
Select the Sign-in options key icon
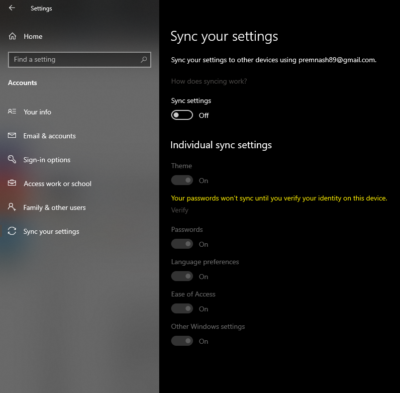tap(12, 159)
